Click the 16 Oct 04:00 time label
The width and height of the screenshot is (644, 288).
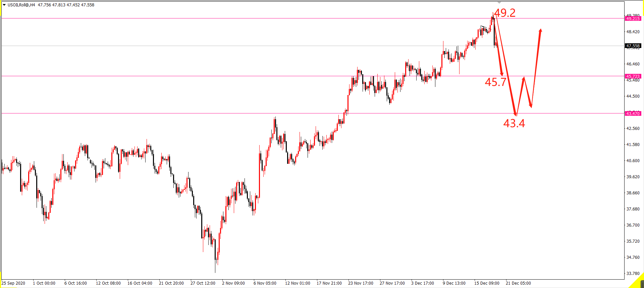point(140,283)
